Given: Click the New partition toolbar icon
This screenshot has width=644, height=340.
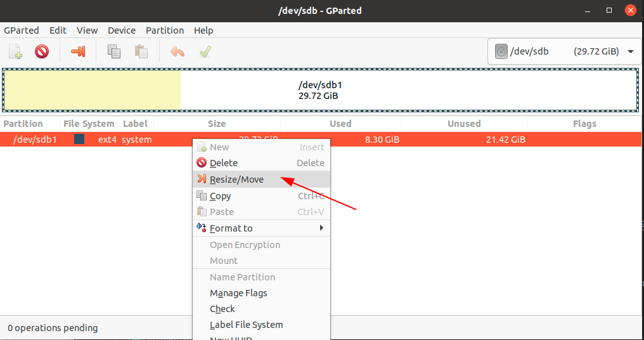Looking at the screenshot, I should point(15,51).
